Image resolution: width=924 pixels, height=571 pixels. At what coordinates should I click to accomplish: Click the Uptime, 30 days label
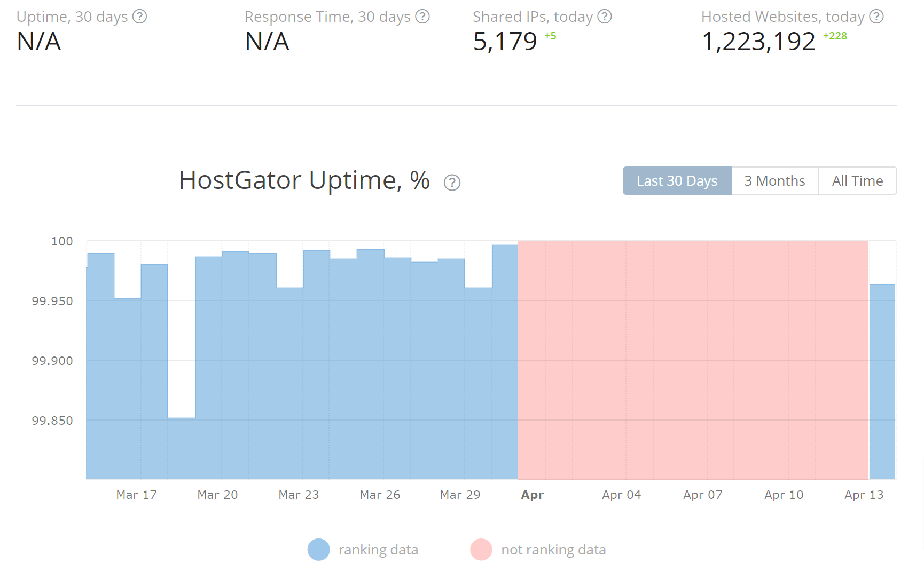(72, 17)
